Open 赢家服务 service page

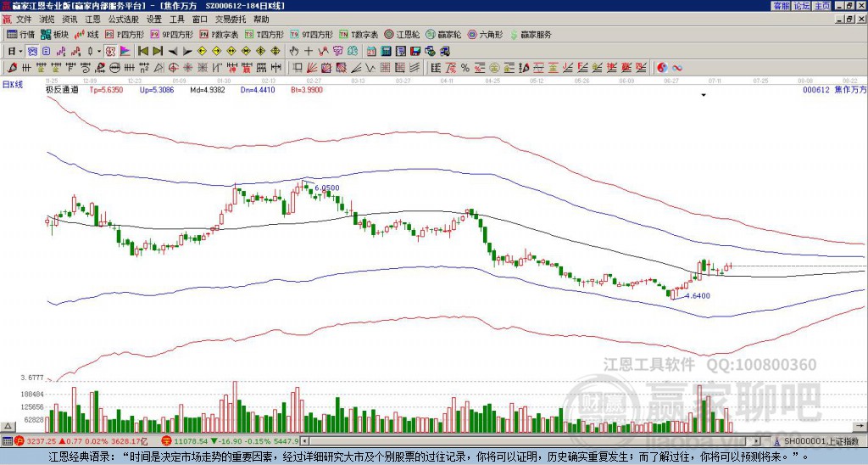pyautogui.click(x=531, y=34)
